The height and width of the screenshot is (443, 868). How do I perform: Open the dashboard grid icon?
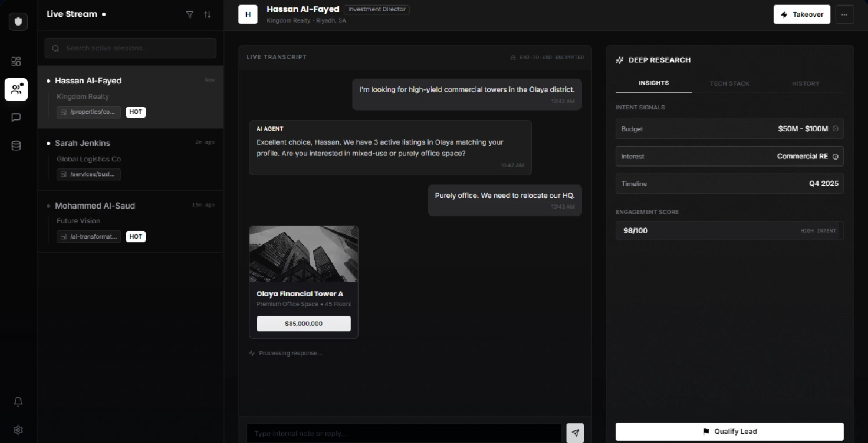pos(16,61)
